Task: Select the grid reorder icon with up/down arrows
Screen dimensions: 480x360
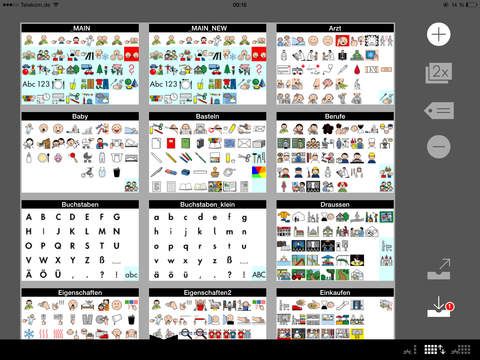Action: point(435,349)
